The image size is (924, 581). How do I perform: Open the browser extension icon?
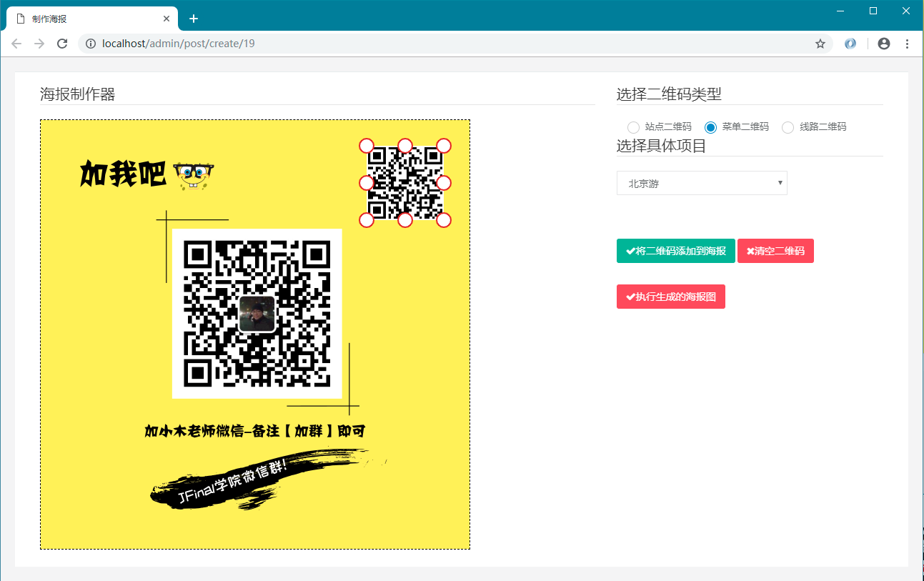(850, 44)
